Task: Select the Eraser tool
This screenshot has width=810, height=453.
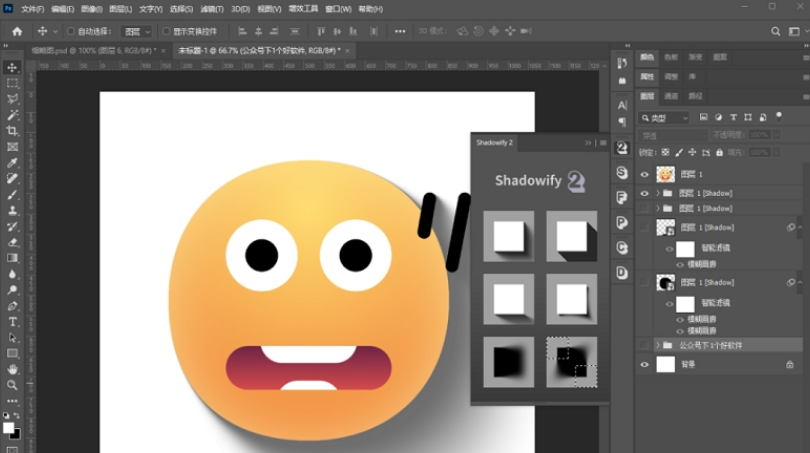Action: [x=12, y=242]
